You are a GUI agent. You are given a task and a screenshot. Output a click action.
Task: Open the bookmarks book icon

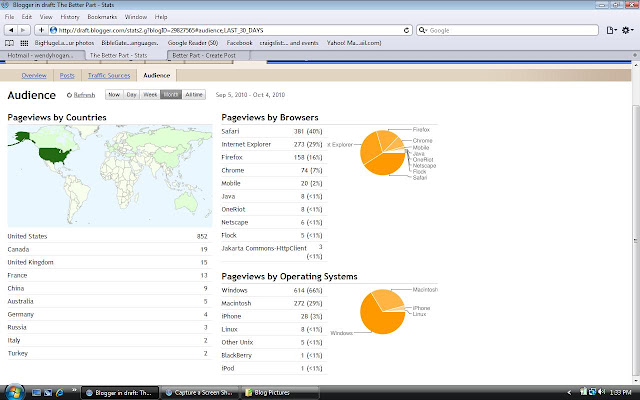(9, 43)
